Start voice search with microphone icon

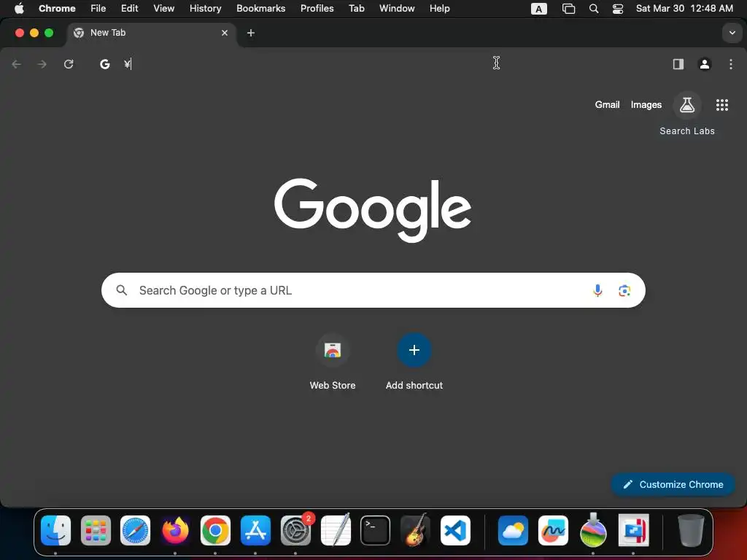[x=597, y=290]
